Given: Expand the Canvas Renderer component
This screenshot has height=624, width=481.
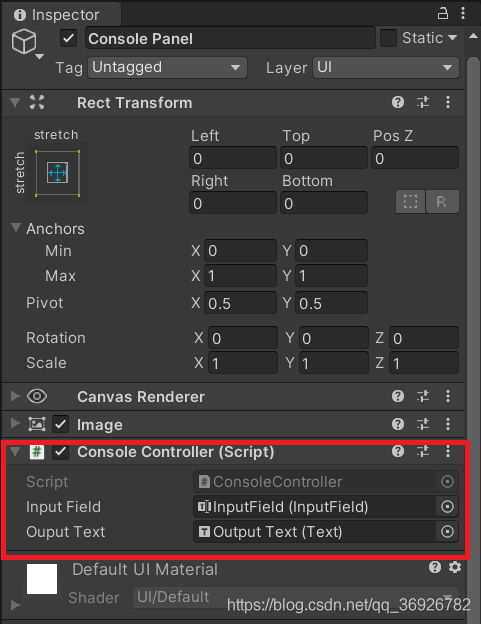Looking at the screenshot, I should click(x=15, y=396).
